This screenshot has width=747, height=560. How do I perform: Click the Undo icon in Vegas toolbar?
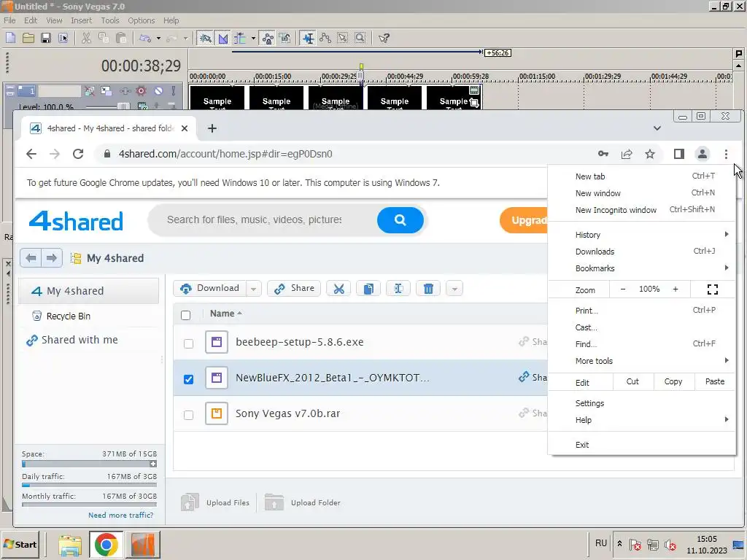pos(145,38)
